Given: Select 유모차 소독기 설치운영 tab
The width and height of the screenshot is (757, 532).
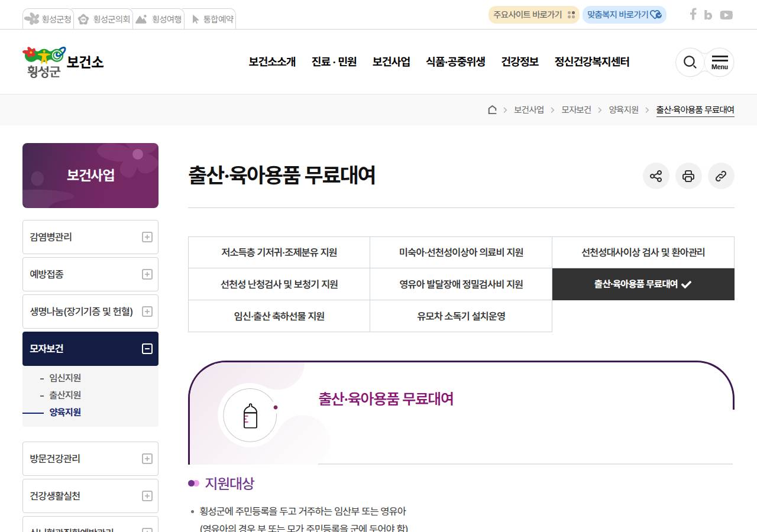Looking at the screenshot, I should [x=461, y=316].
